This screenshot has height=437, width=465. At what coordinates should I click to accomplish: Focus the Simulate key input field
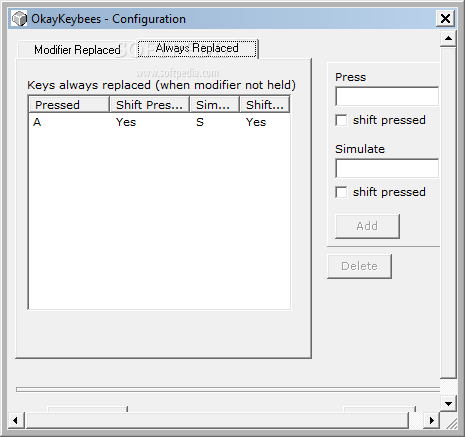(x=387, y=168)
